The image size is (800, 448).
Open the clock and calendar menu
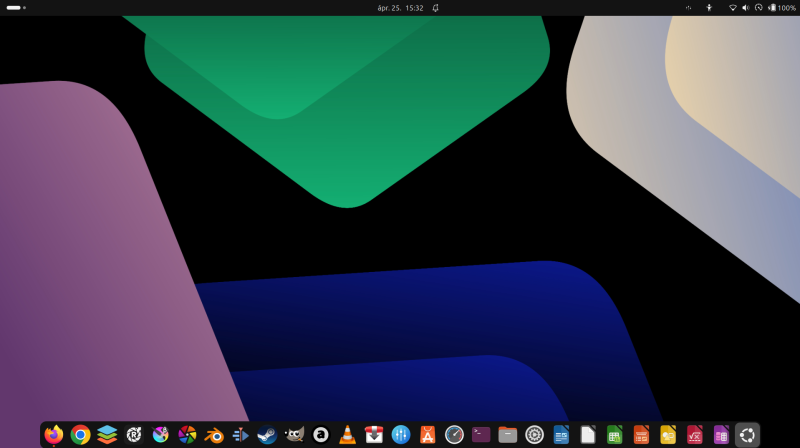[x=400, y=7]
